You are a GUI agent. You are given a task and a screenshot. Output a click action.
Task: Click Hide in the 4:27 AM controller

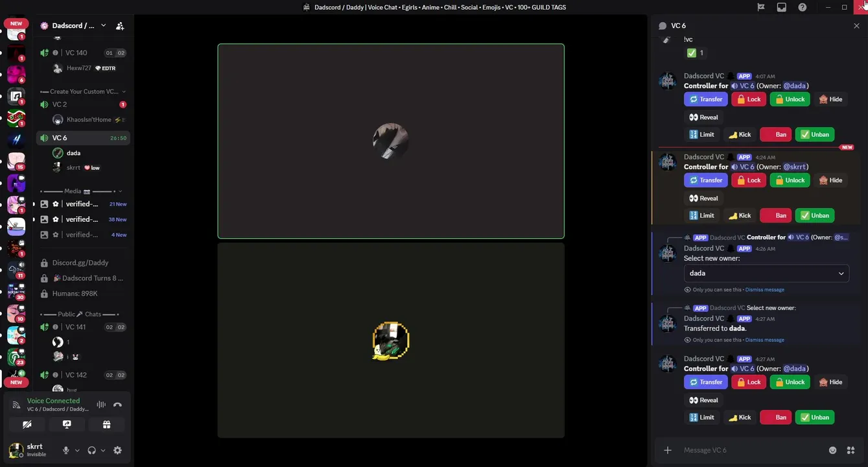pos(830,382)
